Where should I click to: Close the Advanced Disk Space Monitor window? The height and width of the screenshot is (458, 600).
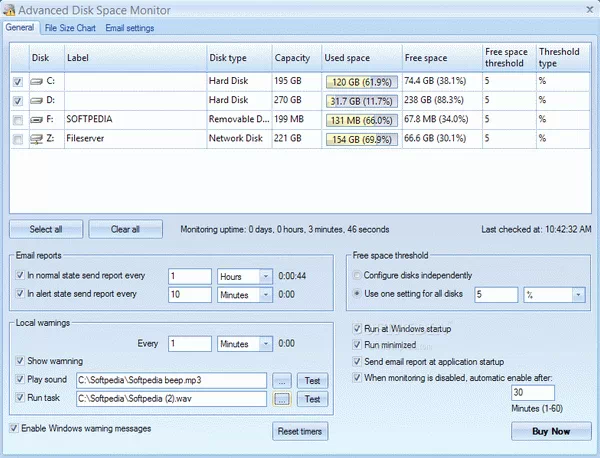[x=590, y=10]
